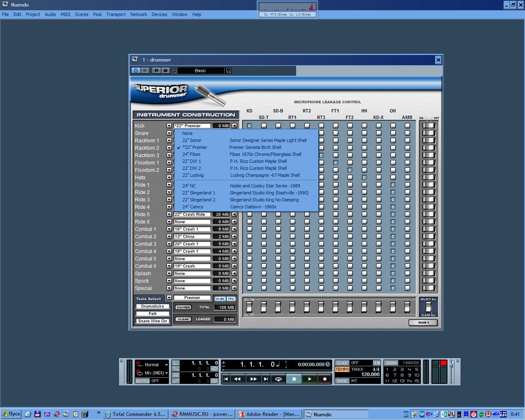Viewport: 525px width, 420px height.
Task: Toggle the Kick KD leakage checkbox
Action: [249, 126]
